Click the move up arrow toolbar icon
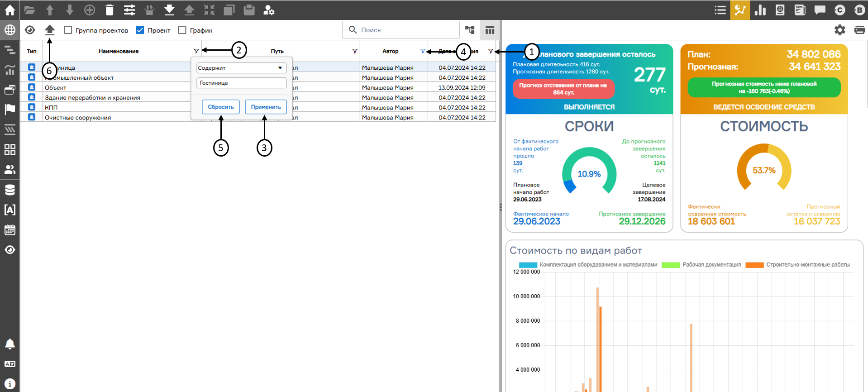This screenshot has height=392, width=868. [x=50, y=10]
